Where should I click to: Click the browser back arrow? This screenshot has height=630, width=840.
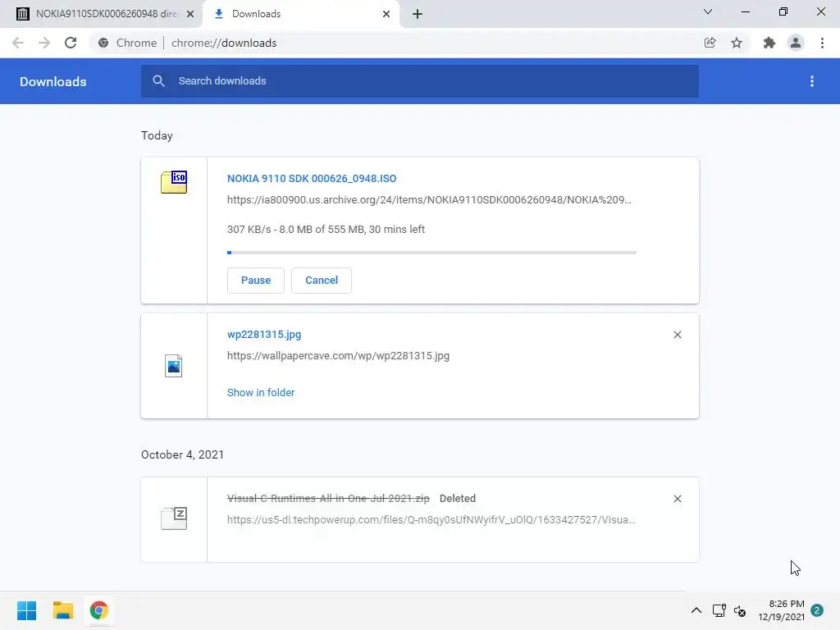click(x=18, y=43)
